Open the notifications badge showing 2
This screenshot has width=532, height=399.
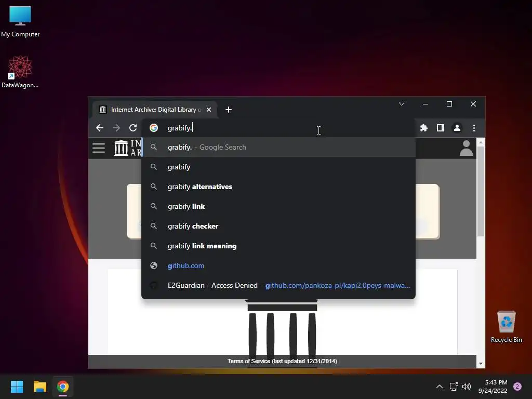tap(517, 387)
